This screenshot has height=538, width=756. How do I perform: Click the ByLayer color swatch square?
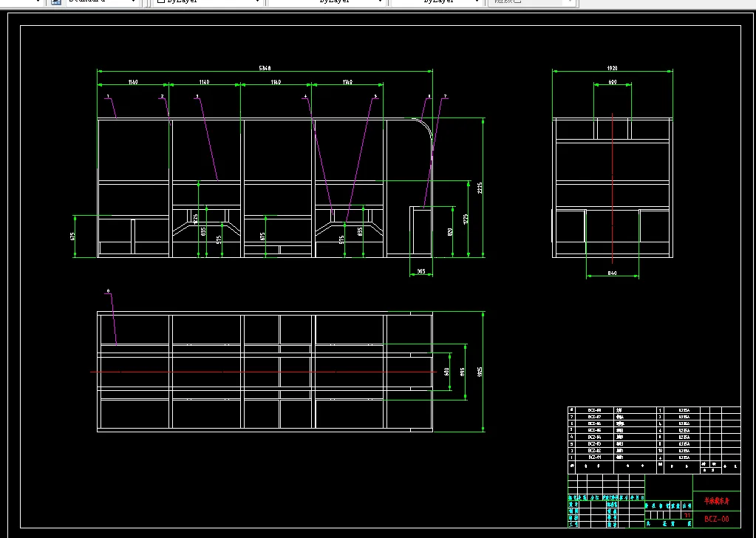pyautogui.click(x=162, y=1)
